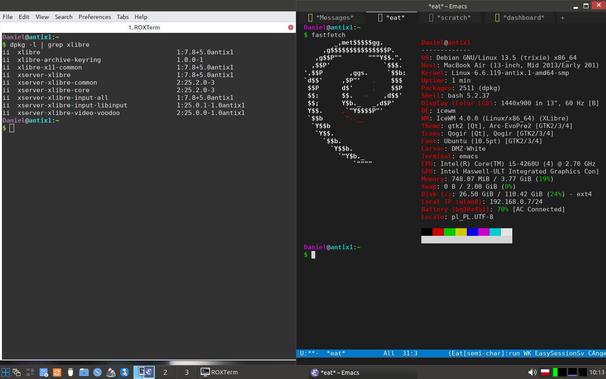Click the *dashboard* tab buffer icon

point(497,18)
